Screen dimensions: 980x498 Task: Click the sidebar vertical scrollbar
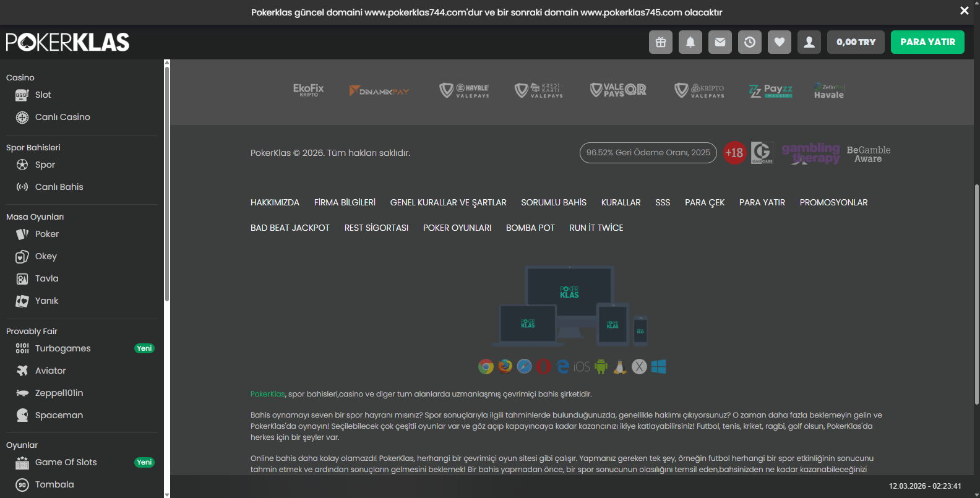[166, 186]
